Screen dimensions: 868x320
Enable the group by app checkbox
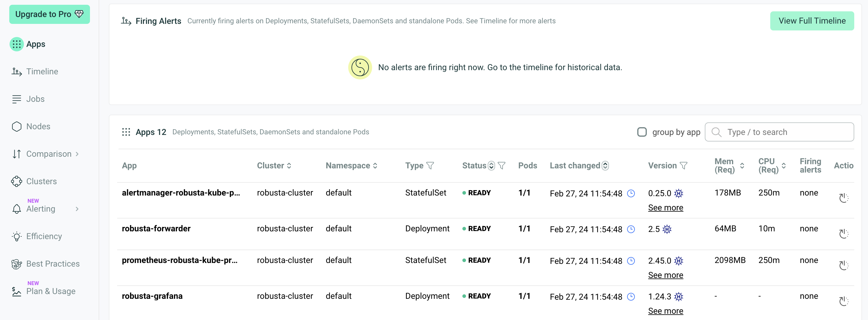click(x=642, y=132)
